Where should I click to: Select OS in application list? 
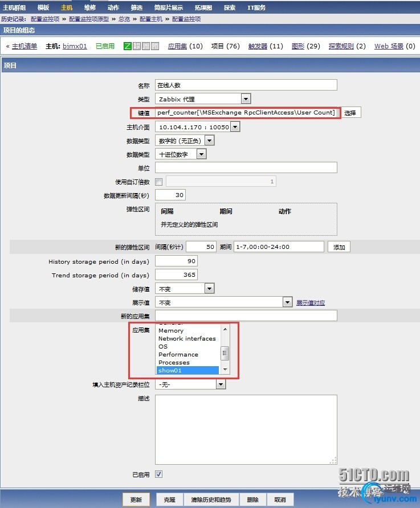187,346
